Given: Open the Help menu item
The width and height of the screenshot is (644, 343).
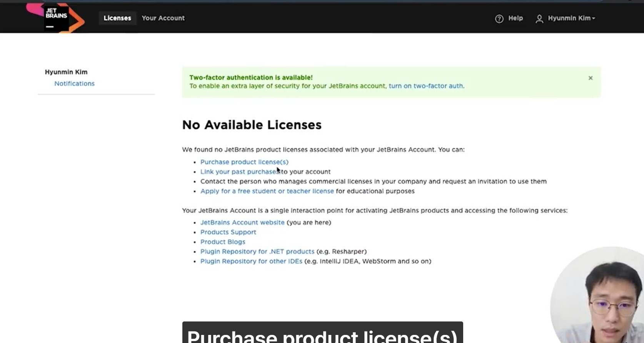Looking at the screenshot, I should point(516,18).
